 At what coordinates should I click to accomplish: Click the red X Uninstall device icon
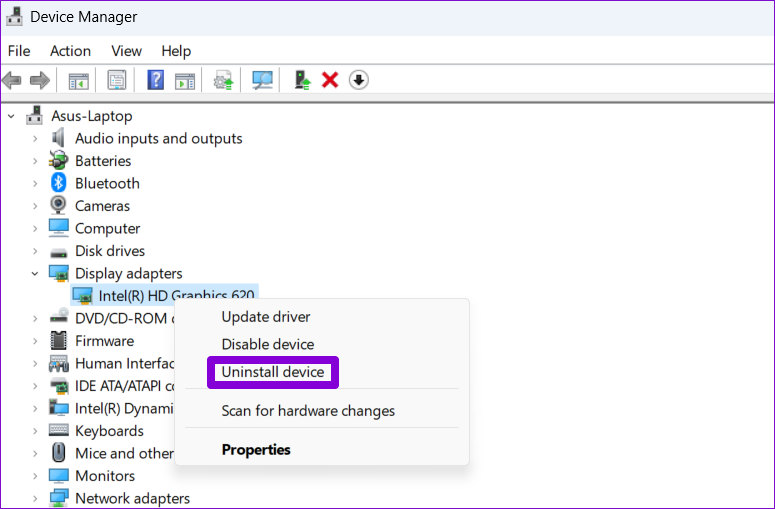[330, 80]
